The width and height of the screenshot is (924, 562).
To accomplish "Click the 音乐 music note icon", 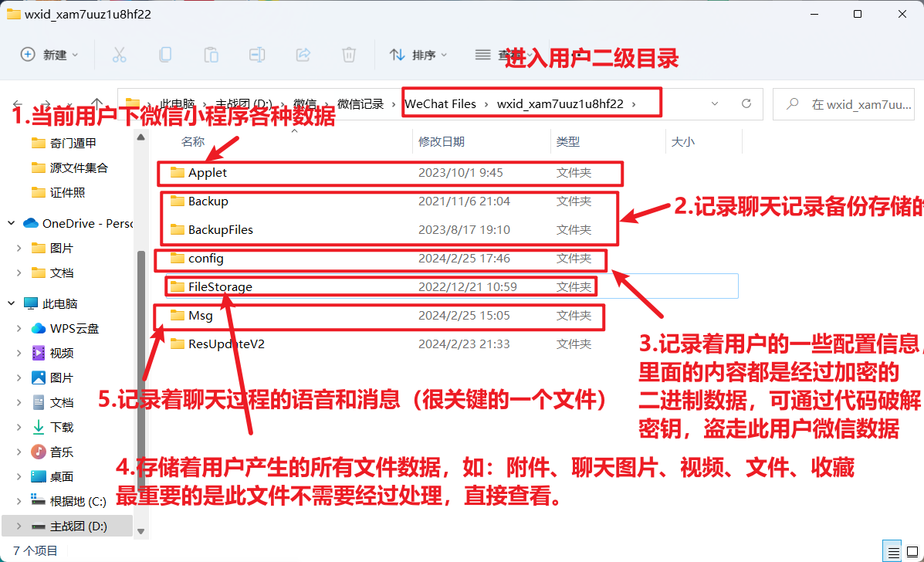I will 39,452.
